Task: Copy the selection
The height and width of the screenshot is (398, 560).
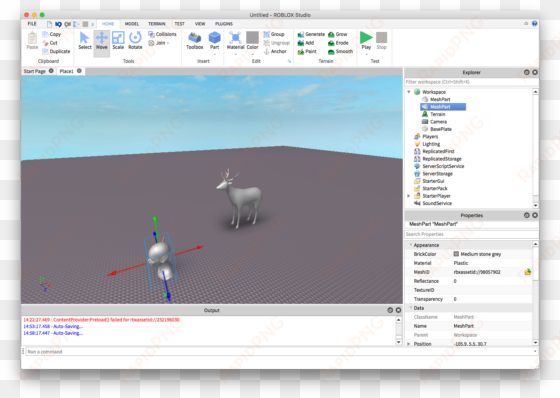Action: tap(51, 34)
